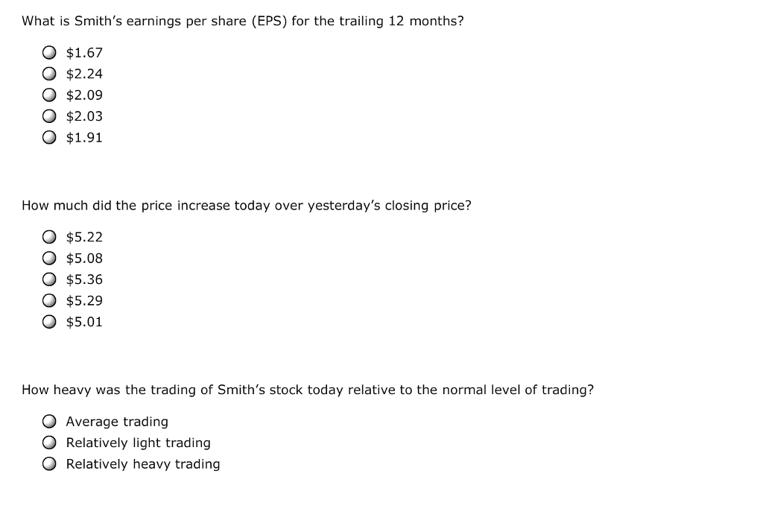Viewport: 763px width, 532px height.
Task: Click the Relatively heavy trading label text
Action: click(x=142, y=463)
